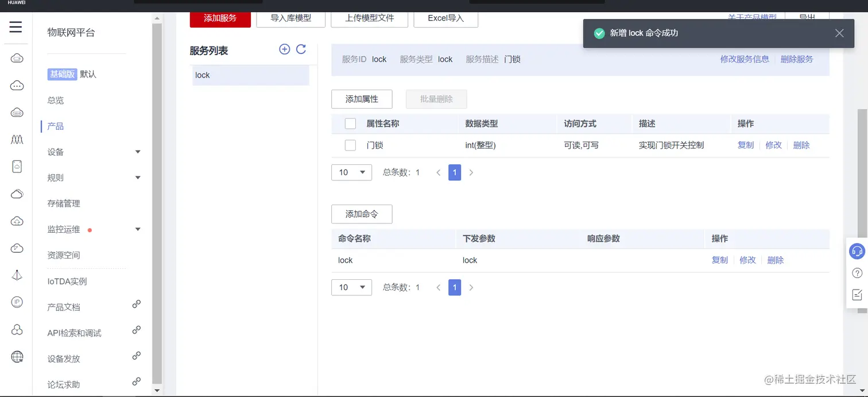Open 总览 in the sidebar
The image size is (868, 397).
click(56, 101)
